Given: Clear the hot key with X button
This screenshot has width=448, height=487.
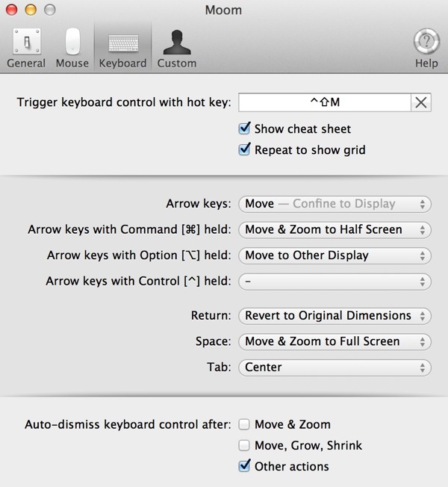Looking at the screenshot, I should 421,102.
